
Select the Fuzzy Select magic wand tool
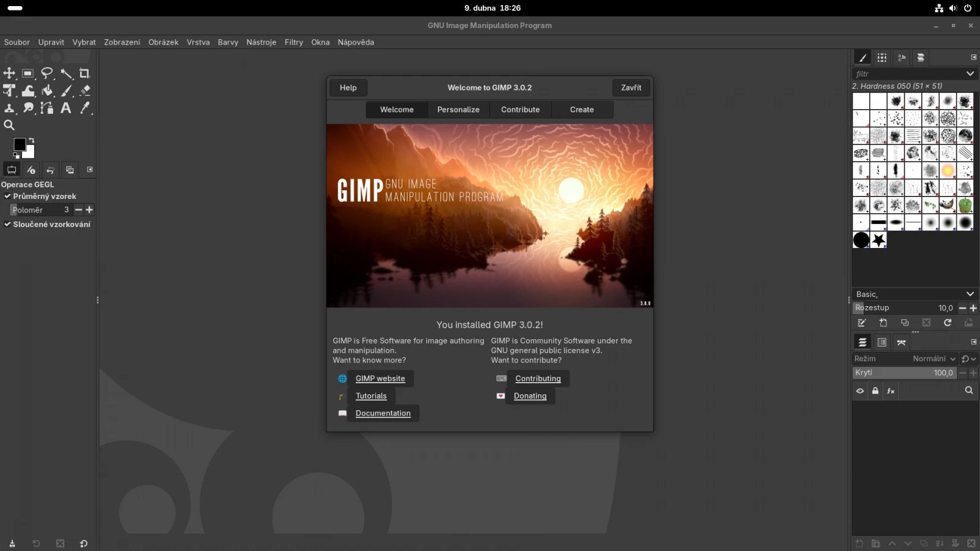pos(66,73)
